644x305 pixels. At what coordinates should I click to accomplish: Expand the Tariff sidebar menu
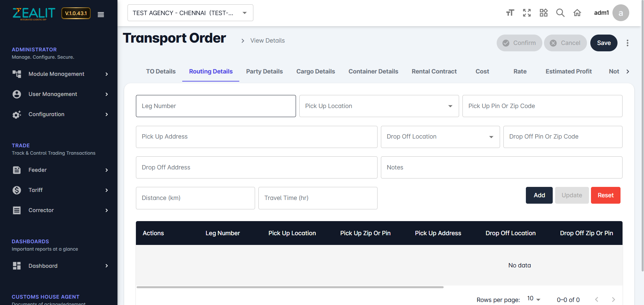click(60, 190)
